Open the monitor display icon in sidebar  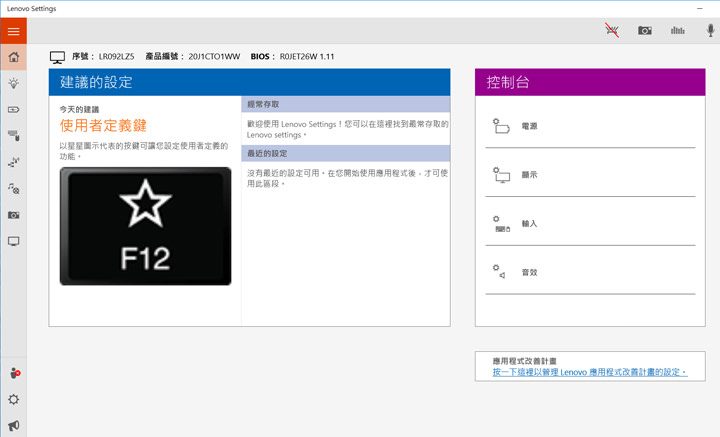pyautogui.click(x=14, y=241)
